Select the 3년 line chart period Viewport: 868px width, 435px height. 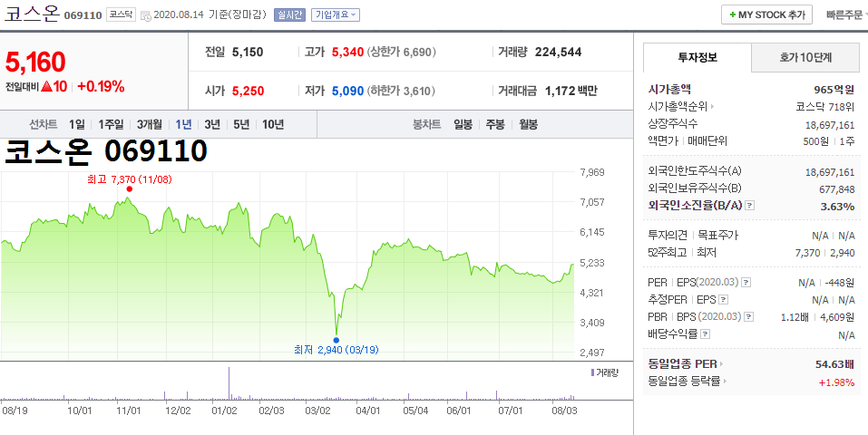[x=212, y=124]
